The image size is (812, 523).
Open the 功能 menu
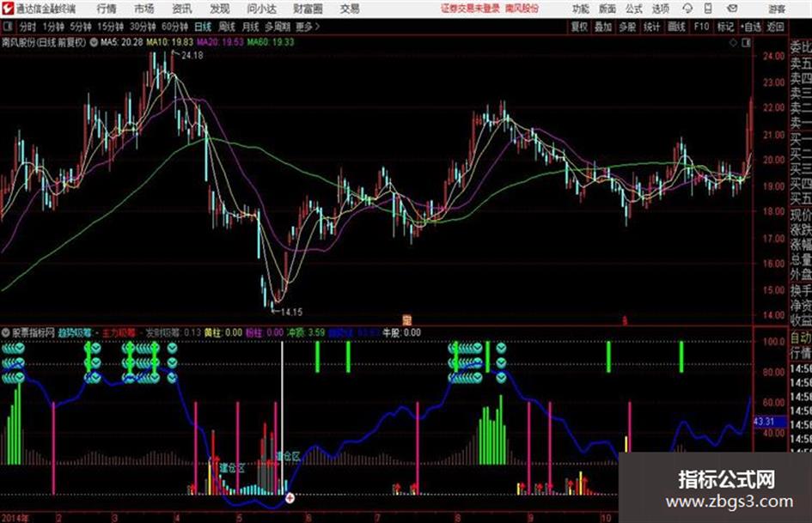coord(581,9)
